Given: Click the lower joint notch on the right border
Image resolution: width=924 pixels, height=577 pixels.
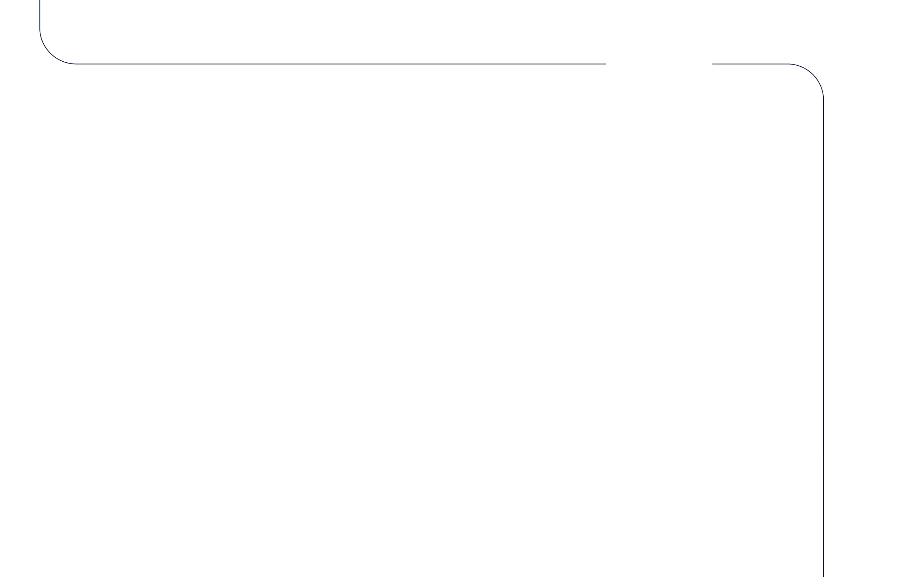Looking at the screenshot, I should click(x=824, y=448).
